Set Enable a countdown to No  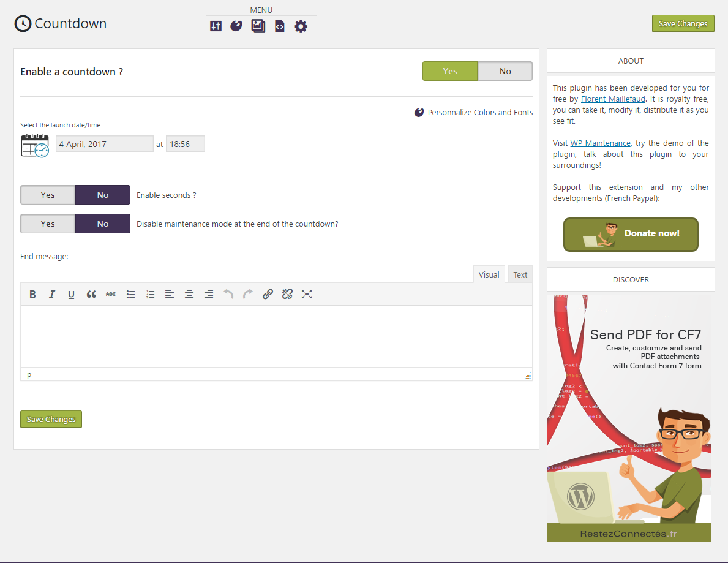click(505, 71)
